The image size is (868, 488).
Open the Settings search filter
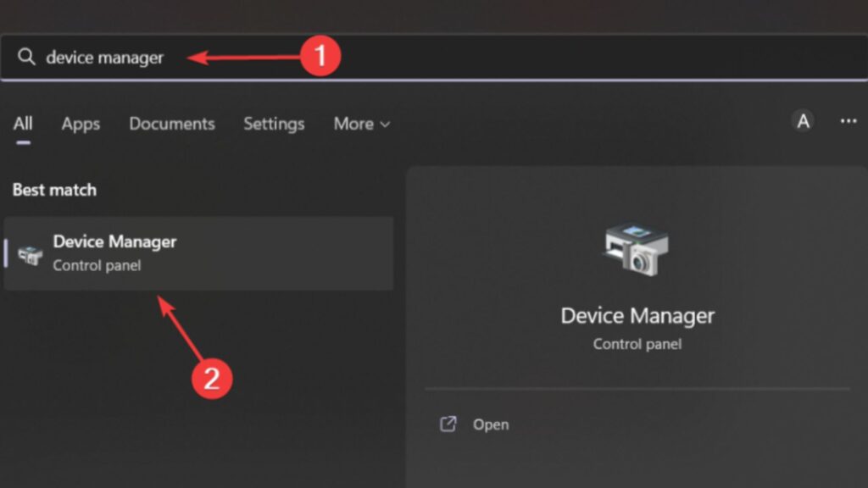point(273,124)
